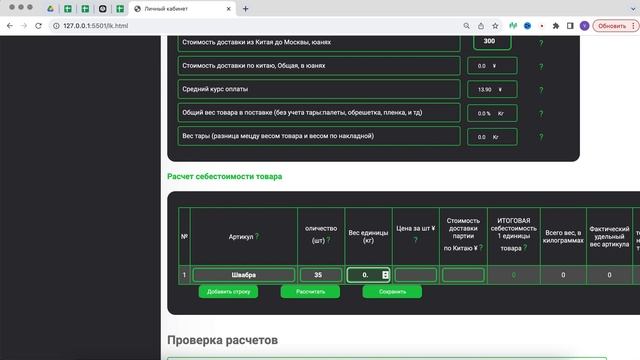This screenshot has height=360, width=640.
Task: Bookmark this page with star icon
Action: 495,26
